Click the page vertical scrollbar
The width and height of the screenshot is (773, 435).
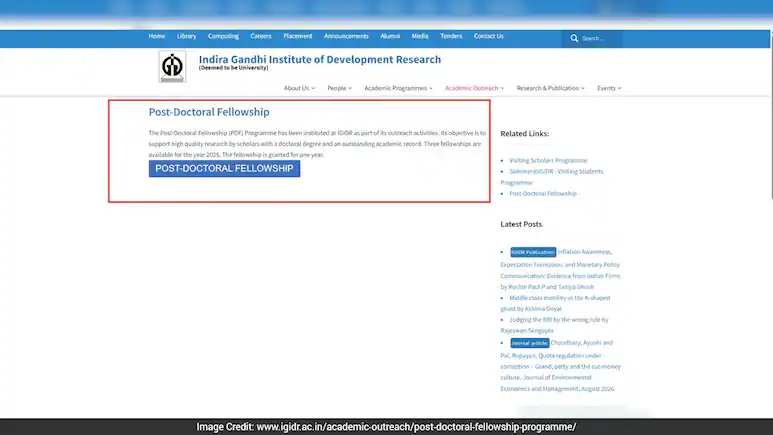tap(771, 115)
